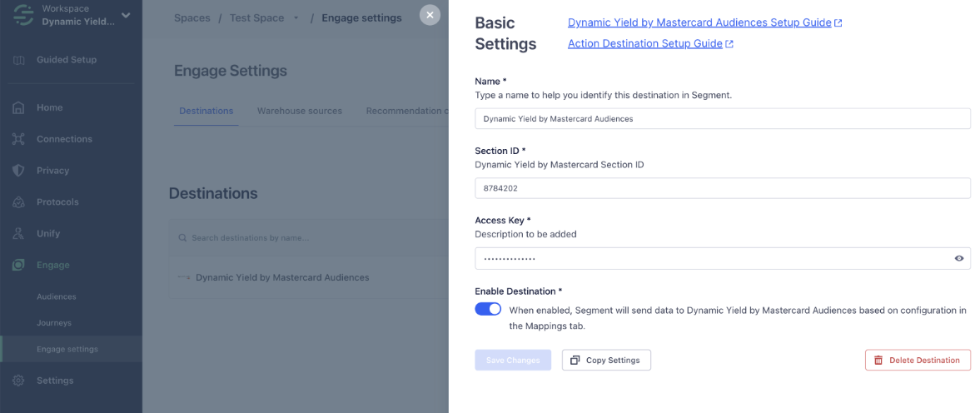Image resolution: width=980 pixels, height=413 pixels.
Task: Switch to the Warehouse sources tab
Action: (x=300, y=112)
